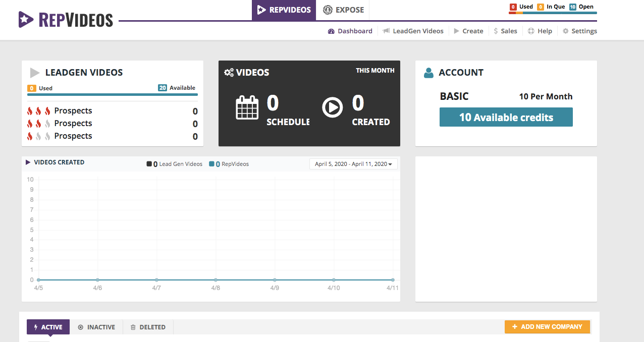Click the Account user silhouette icon
644x342 pixels.
coord(428,73)
